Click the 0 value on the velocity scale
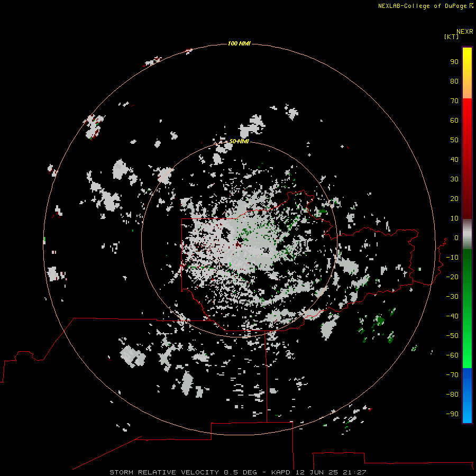 point(456,238)
